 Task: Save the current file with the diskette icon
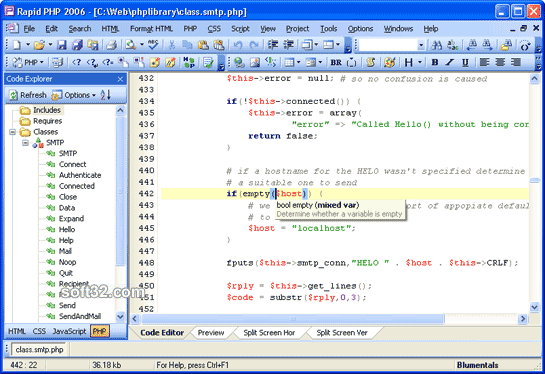pos(62,45)
